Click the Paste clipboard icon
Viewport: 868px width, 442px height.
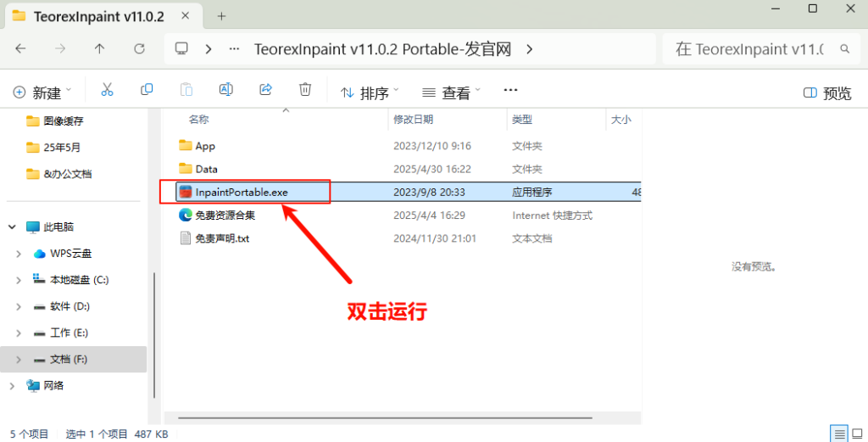186,90
